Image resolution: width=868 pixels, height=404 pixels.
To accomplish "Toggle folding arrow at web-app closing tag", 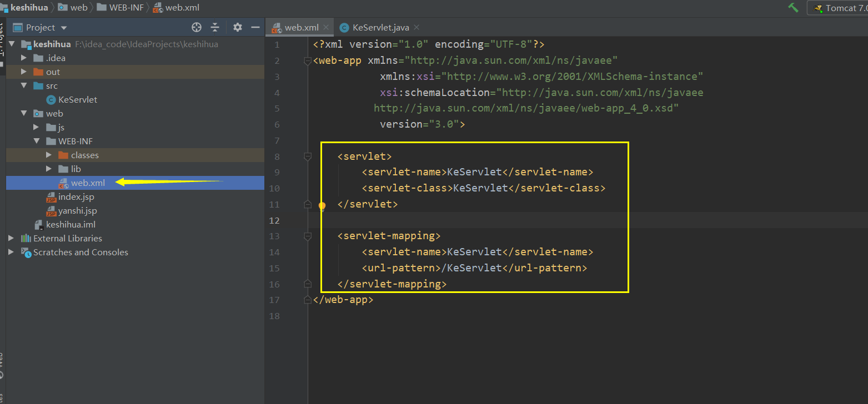I will point(308,300).
